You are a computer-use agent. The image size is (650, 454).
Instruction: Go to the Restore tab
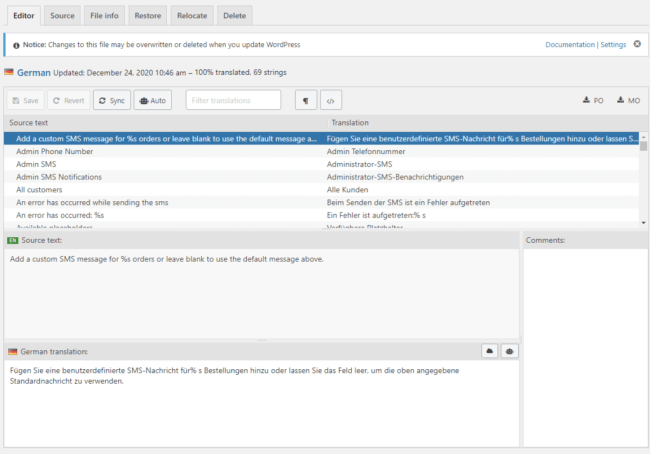[148, 16]
